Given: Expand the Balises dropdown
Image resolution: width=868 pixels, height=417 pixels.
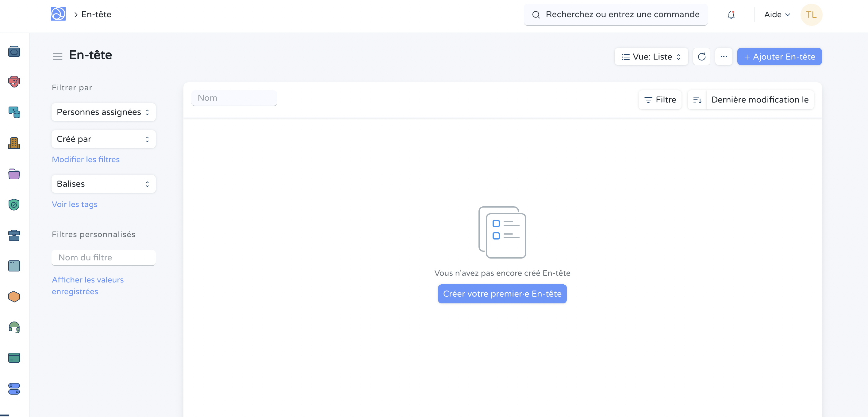Looking at the screenshot, I should click(x=103, y=184).
